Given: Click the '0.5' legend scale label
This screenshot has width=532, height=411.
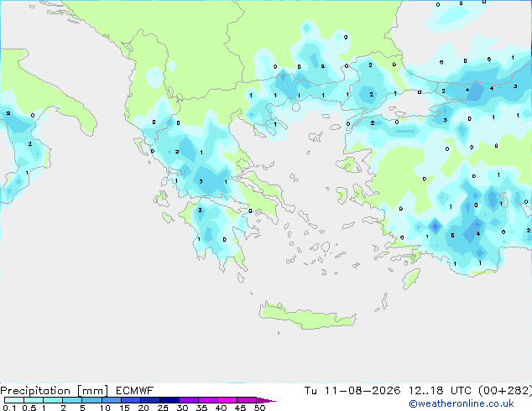Looking at the screenshot, I should 29,408.
